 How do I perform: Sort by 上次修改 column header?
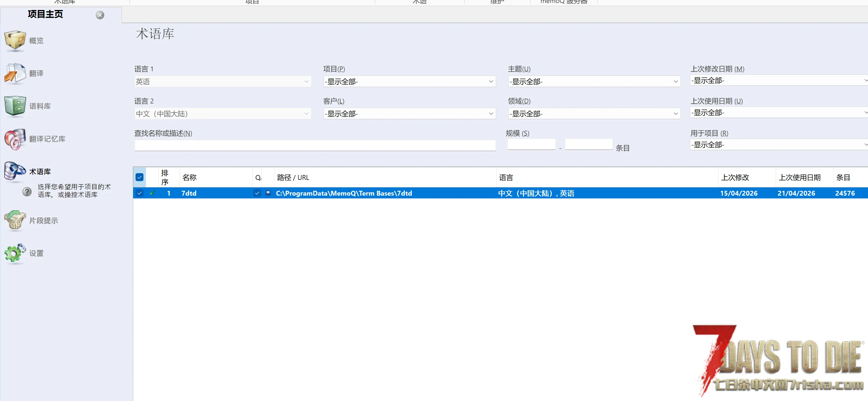(735, 177)
